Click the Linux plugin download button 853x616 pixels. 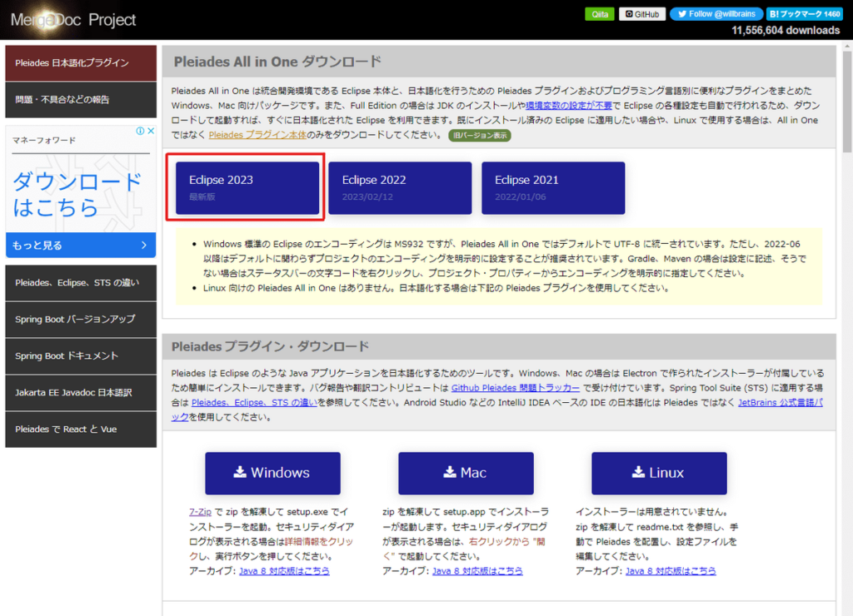pos(660,473)
